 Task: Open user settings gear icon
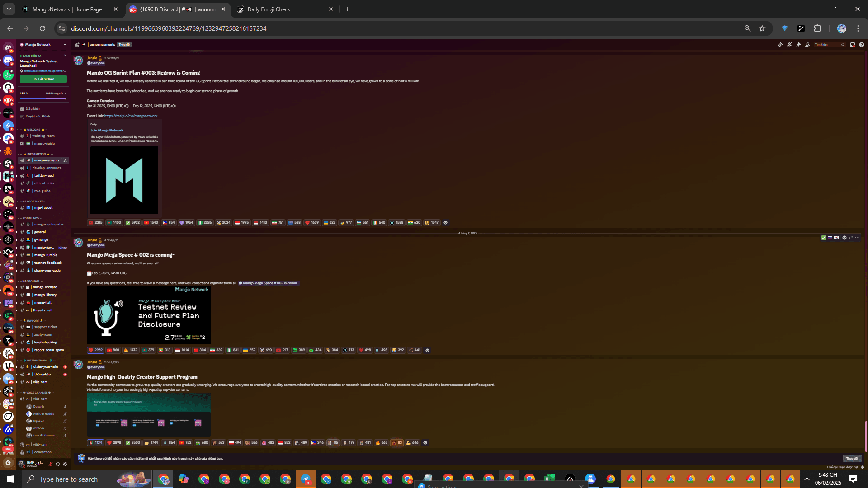coord(65,464)
